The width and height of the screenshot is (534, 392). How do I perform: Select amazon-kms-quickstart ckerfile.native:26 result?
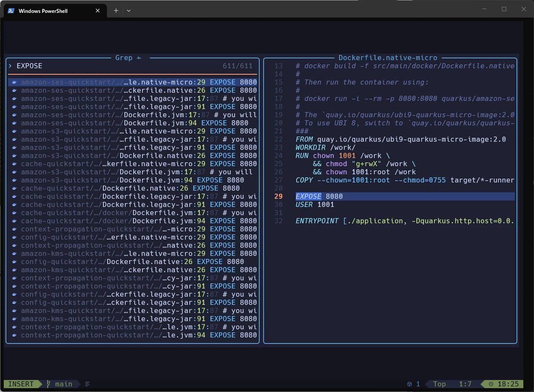pos(133,270)
